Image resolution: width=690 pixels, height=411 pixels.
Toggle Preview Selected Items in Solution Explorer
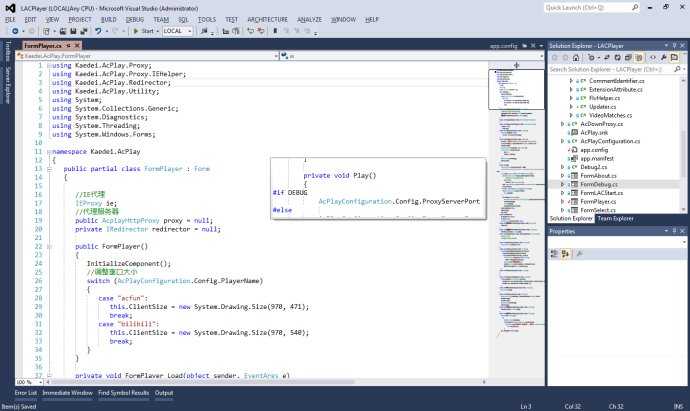(674, 58)
